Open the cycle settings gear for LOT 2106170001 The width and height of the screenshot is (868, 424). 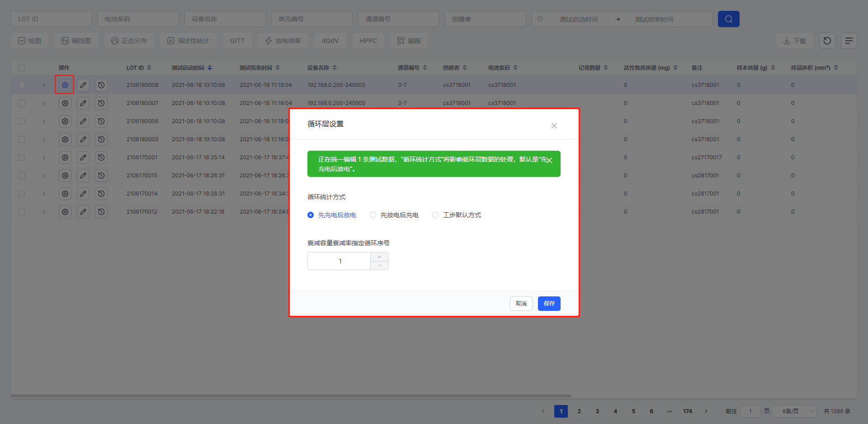point(65,157)
